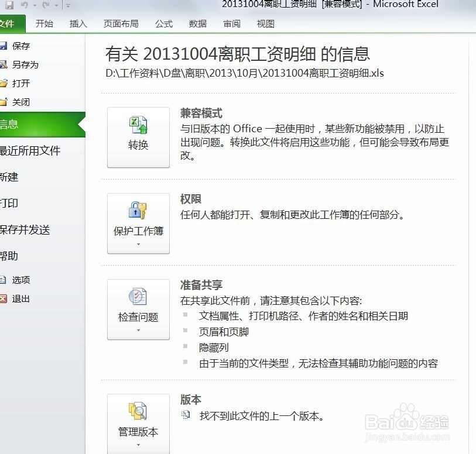The width and height of the screenshot is (476, 454).
Task: Click the Save icon on Quick Access Toolbar
Action: [9, 5]
